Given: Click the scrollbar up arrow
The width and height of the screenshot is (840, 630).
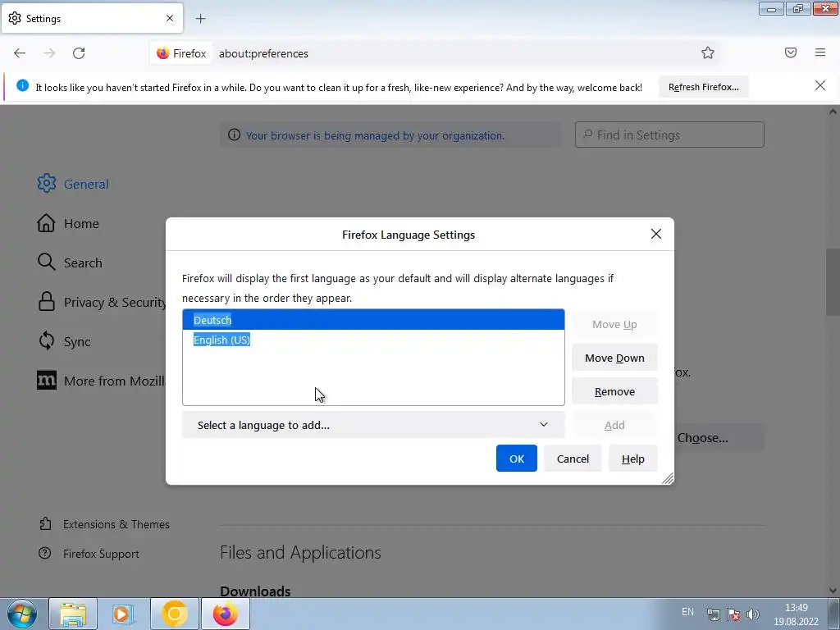Looking at the screenshot, I should point(833,112).
